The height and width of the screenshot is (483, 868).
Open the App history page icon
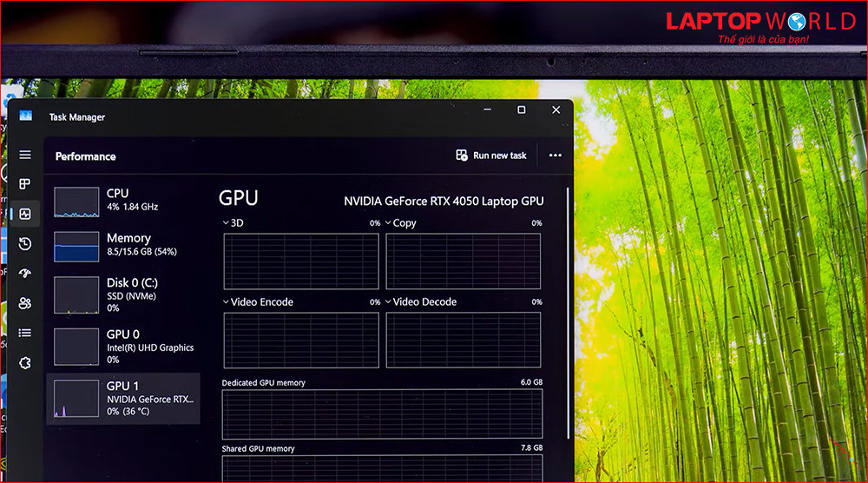tap(25, 243)
